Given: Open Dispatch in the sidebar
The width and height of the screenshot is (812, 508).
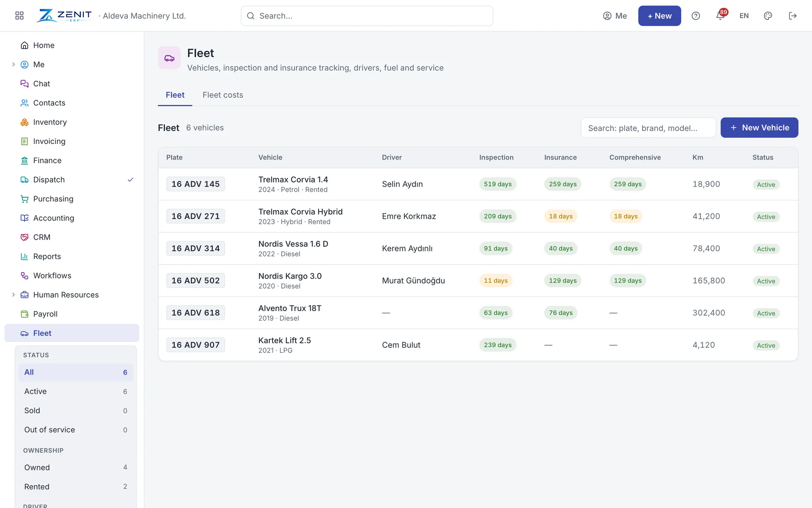Looking at the screenshot, I should tap(72, 179).
